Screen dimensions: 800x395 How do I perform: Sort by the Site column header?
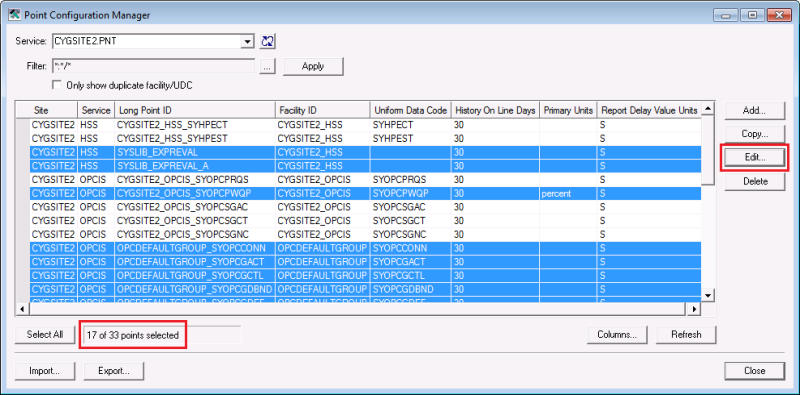(47, 110)
